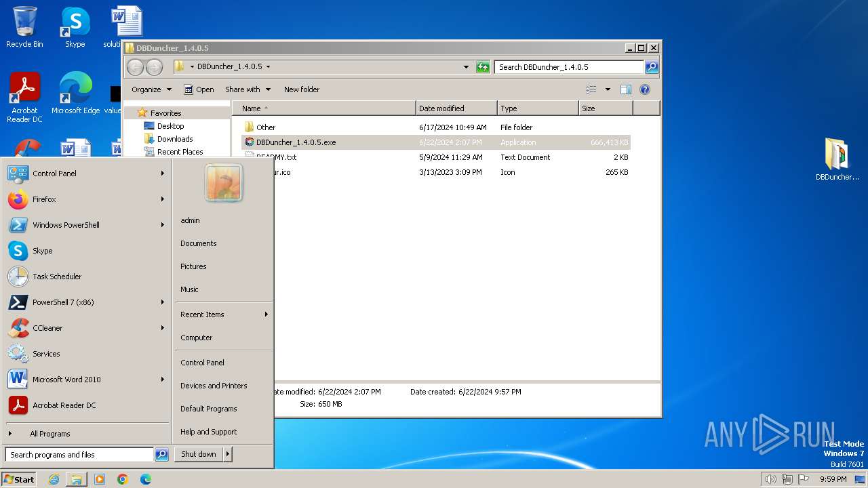Select the 'Text Document' type cell
The image size is (868, 488).
pyautogui.click(x=525, y=157)
